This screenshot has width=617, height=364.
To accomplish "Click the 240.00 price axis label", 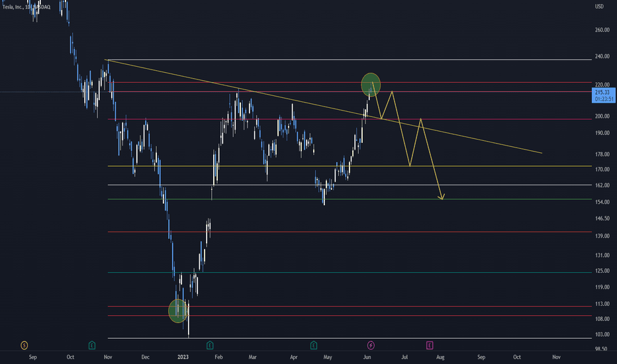I will 602,56.
